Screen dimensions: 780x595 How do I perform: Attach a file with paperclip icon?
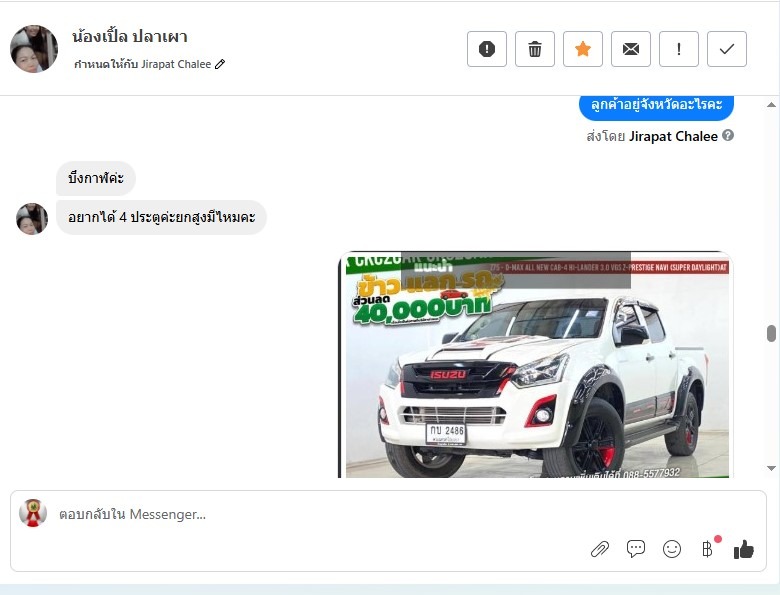[599, 549]
